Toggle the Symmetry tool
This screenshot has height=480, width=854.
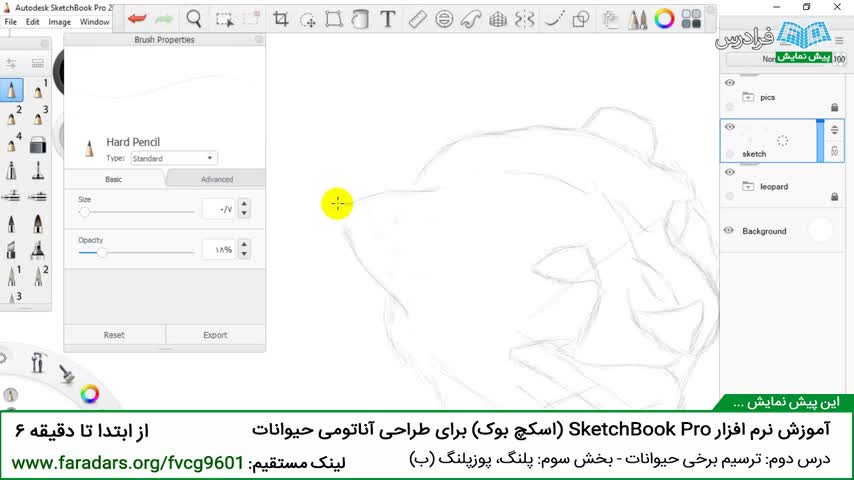click(x=524, y=20)
